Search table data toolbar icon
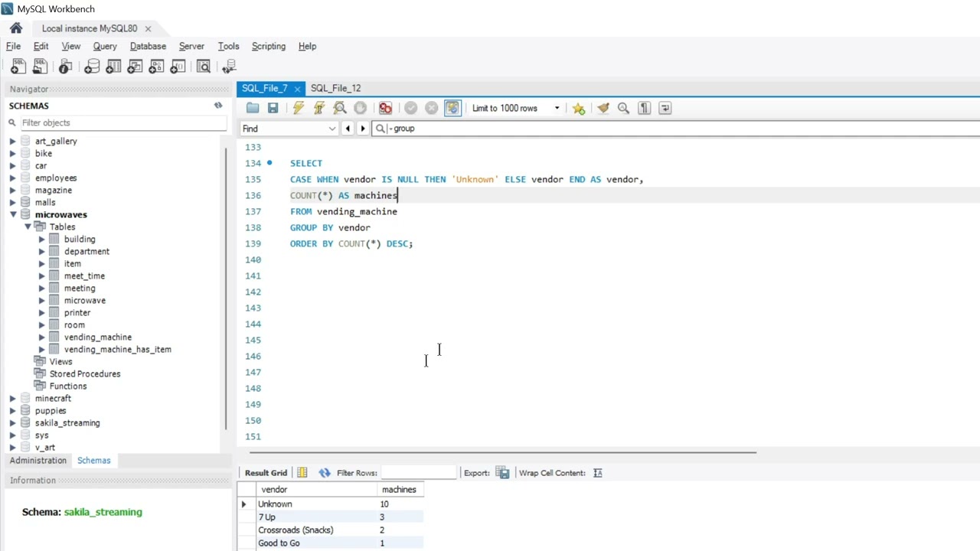 tap(204, 67)
